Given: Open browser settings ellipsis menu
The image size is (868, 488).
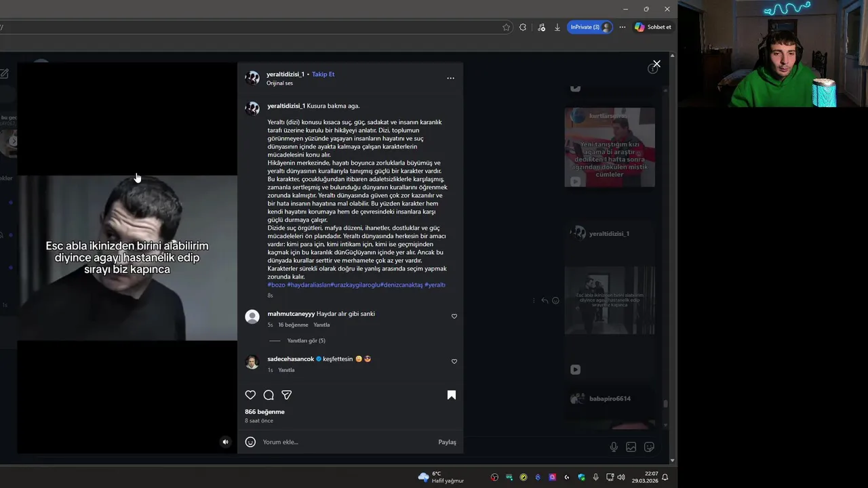Looking at the screenshot, I should pyautogui.click(x=622, y=27).
